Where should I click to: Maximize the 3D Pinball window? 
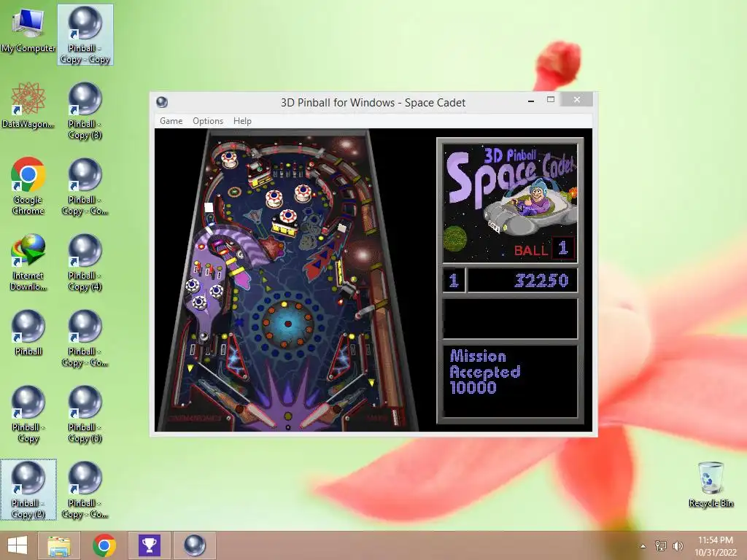coord(551,100)
